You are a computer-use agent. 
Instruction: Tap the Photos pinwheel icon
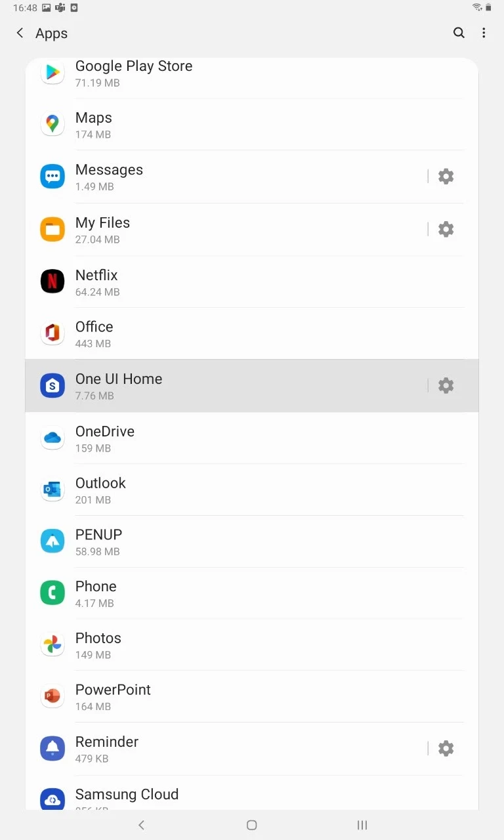coord(52,645)
